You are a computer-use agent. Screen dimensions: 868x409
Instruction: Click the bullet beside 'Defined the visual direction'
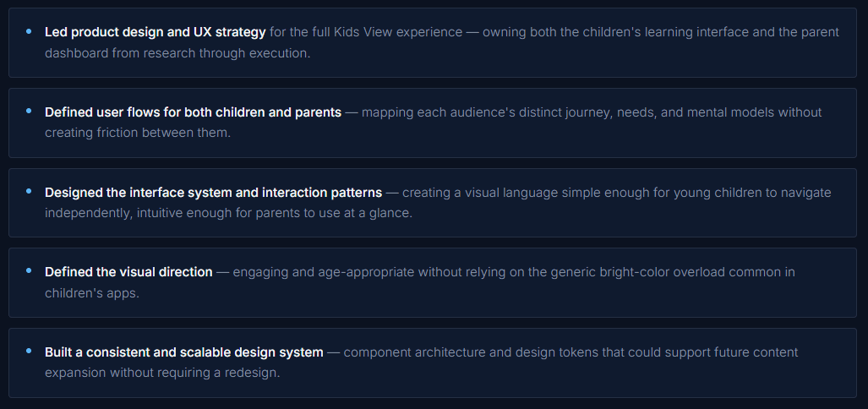click(x=29, y=272)
